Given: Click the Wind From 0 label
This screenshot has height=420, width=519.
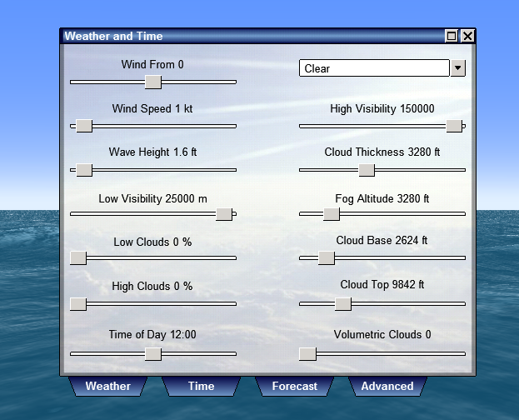Looking at the screenshot, I should click(152, 64).
